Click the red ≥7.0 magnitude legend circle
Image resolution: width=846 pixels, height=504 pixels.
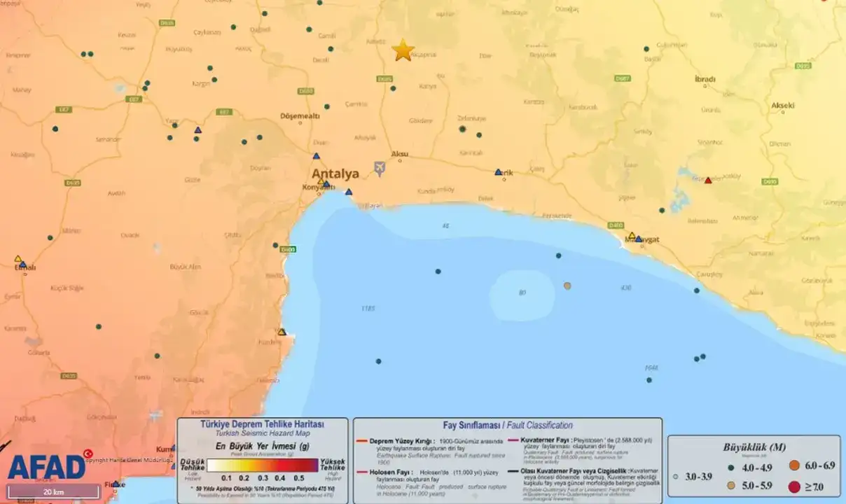click(793, 486)
